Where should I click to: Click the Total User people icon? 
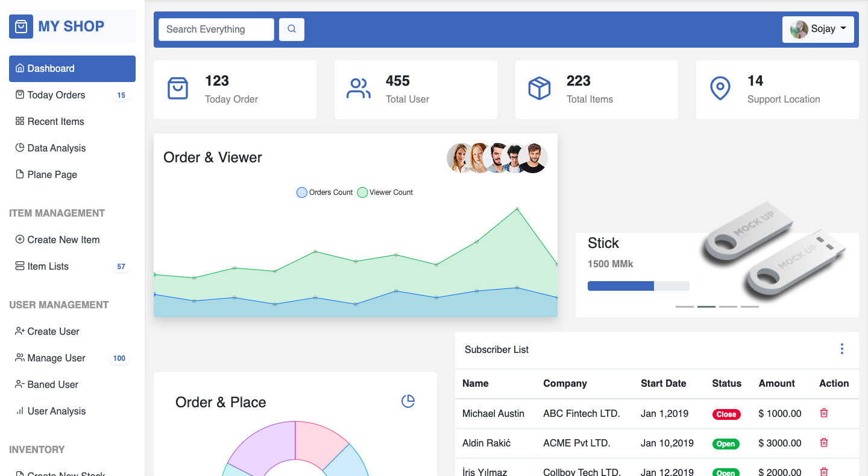pos(359,89)
